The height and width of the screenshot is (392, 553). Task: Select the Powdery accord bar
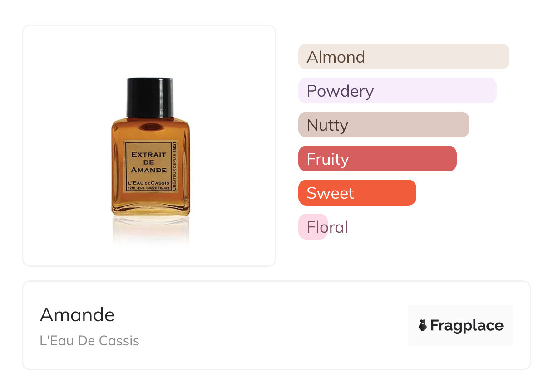coord(397,91)
